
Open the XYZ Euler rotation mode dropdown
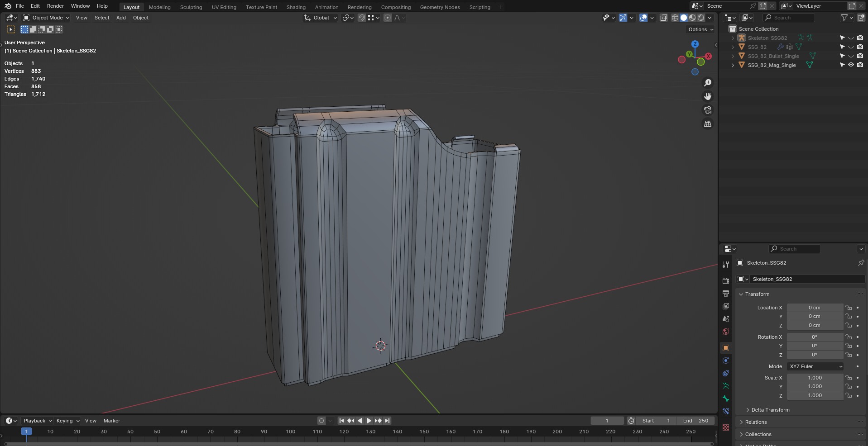(x=815, y=366)
